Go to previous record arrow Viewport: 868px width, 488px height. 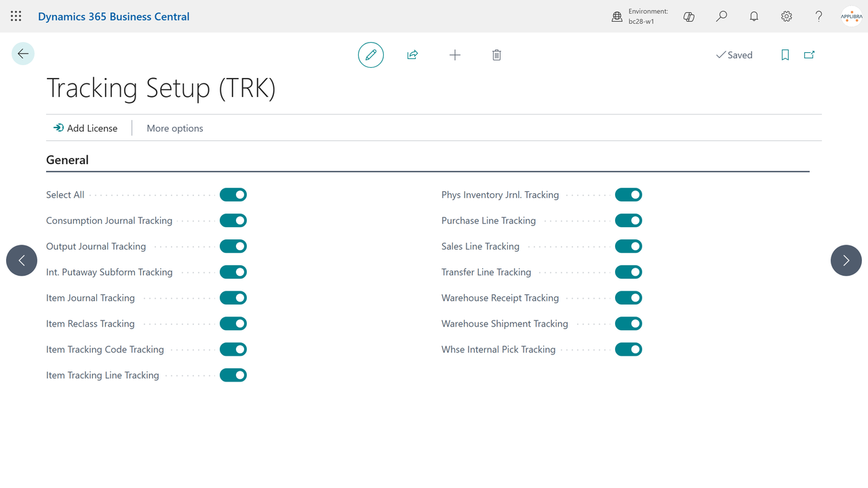(x=22, y=260)
